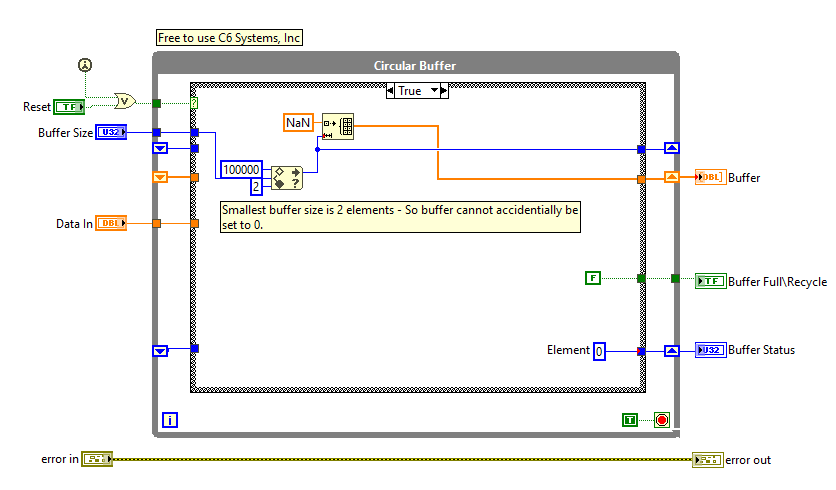Click the Reset boolean control terminal
The height and width of the screenshot is (490, 836).
click(68, 106)
